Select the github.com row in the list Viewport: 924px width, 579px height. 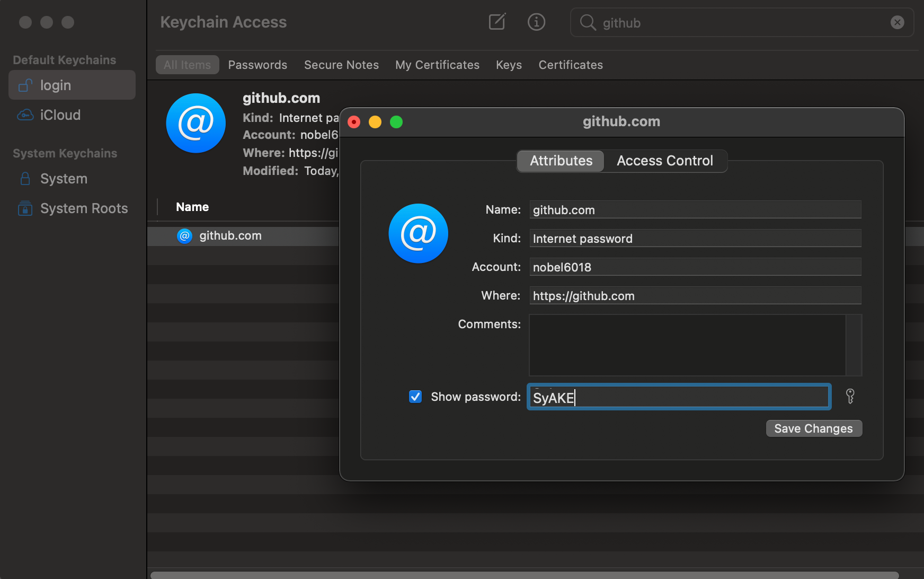243,236
